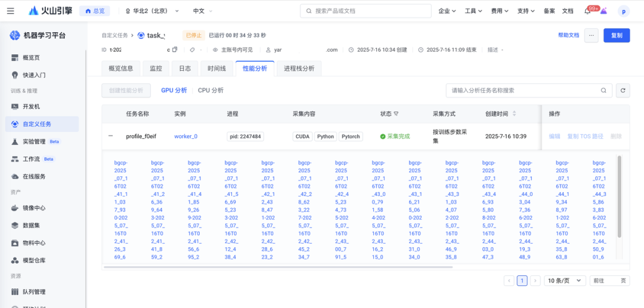This screenshot has height=308, width=644.
Task: Click the search magnifier icon in analysis search
Action: (x=603, y=91)
